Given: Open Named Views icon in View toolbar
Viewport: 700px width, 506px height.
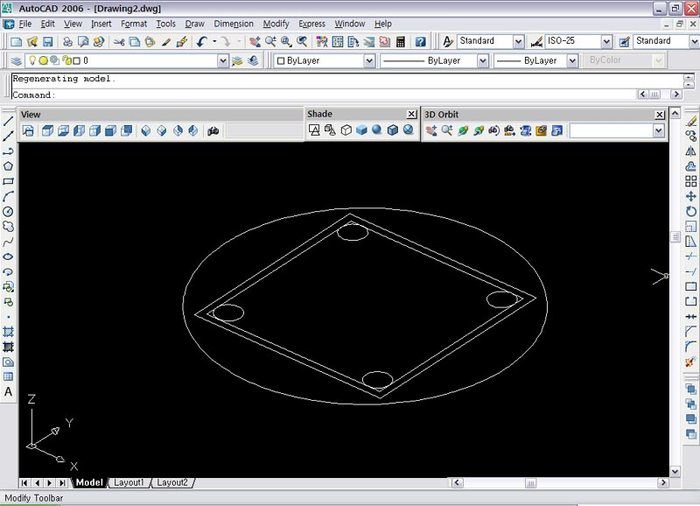Looking at the screenshot, I should (28, 130).
